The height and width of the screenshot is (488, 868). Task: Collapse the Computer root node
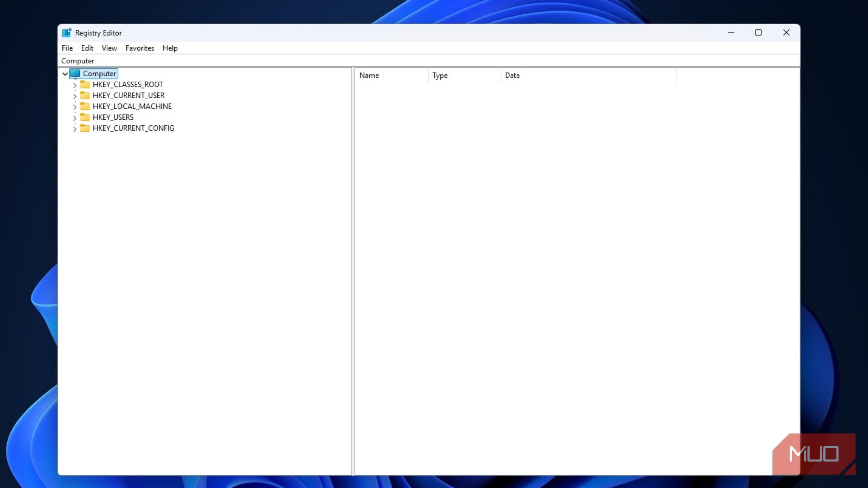pyautogui.click(x=65, y=74)
